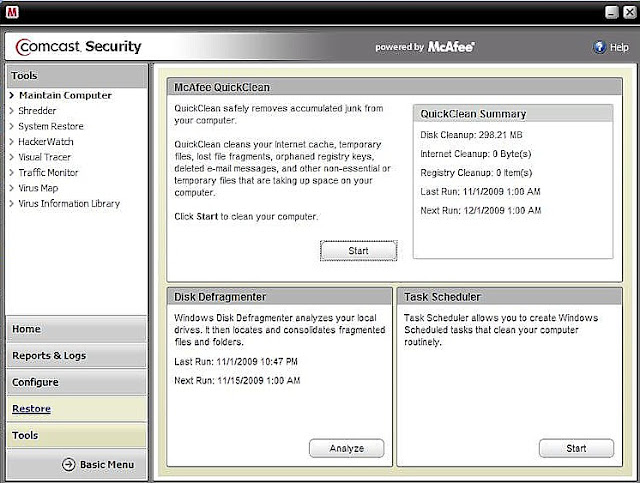Click chevron arrow beside Shredder
The height and width of the screenshot is (483, 640).
(11, 111)
